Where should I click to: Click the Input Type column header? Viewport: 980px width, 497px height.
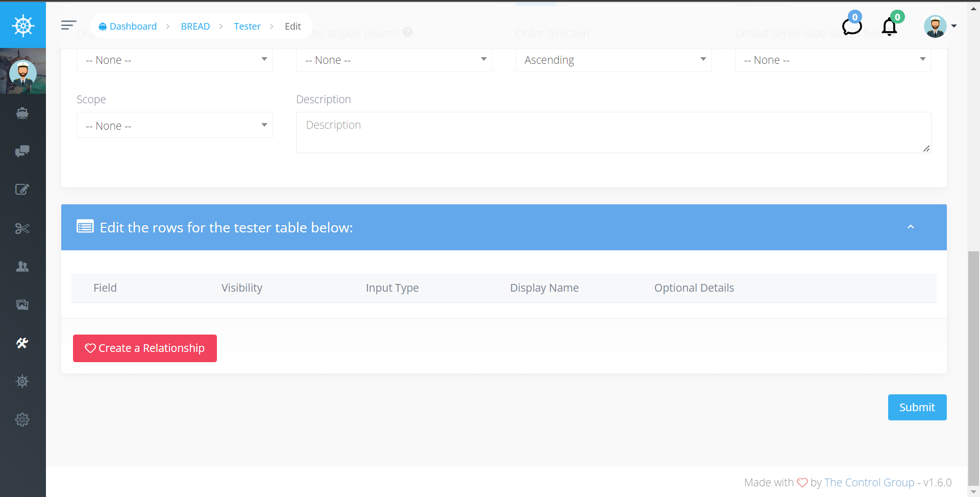tap(392, 288)
